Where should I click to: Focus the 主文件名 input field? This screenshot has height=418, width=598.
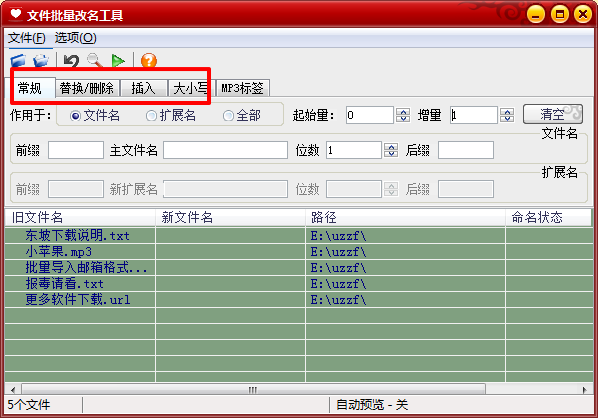coord(225,150)
